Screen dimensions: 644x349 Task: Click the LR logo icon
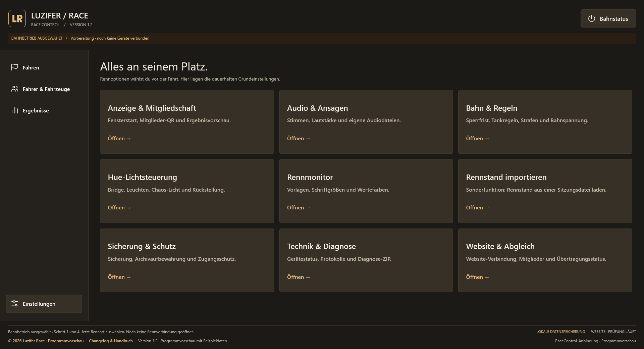[17, 18]
